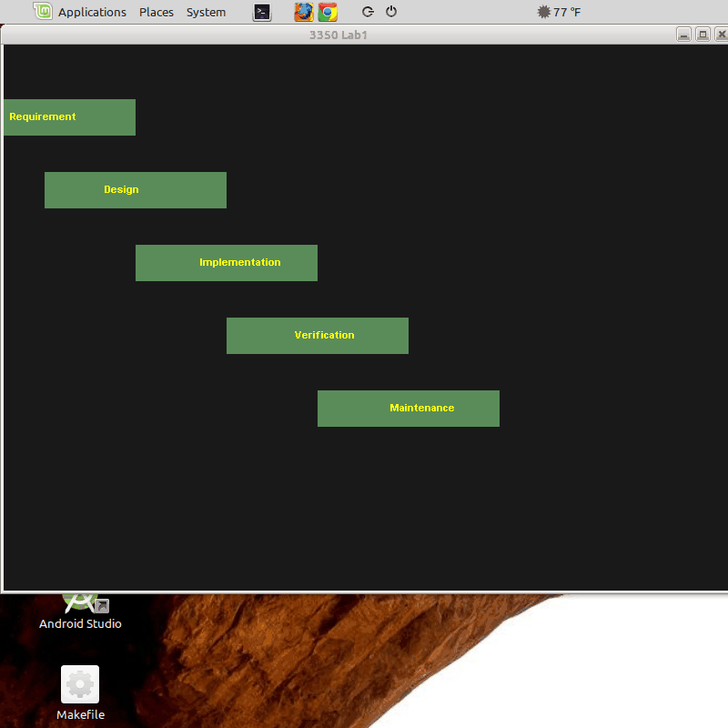This screenshot has width=728, height=728.
Task: Launch the Chrome browser icon
Action: (x=328, y=12)
